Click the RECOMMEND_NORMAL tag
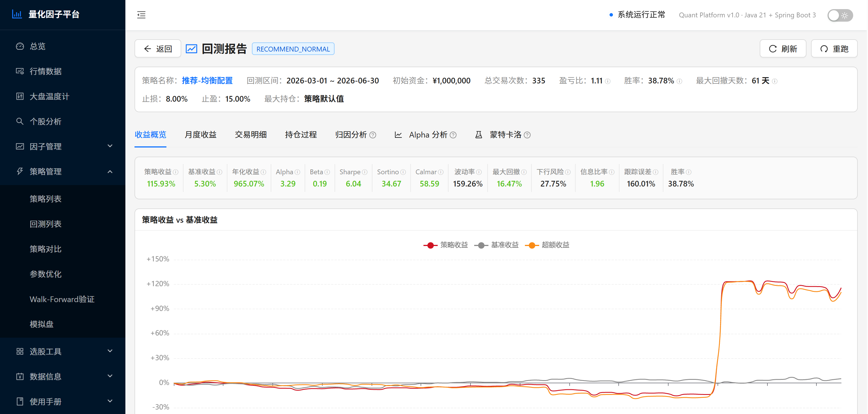868x414 pixels. (293, 49)
